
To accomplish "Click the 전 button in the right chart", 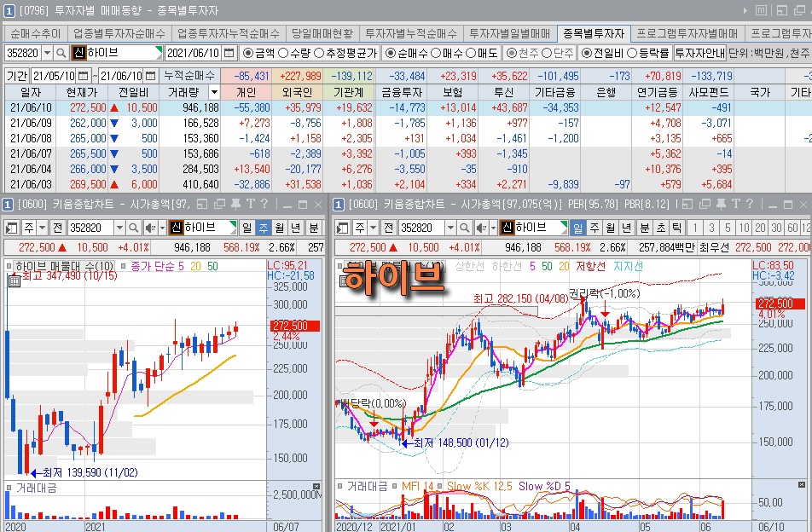I will pos(388,228).
